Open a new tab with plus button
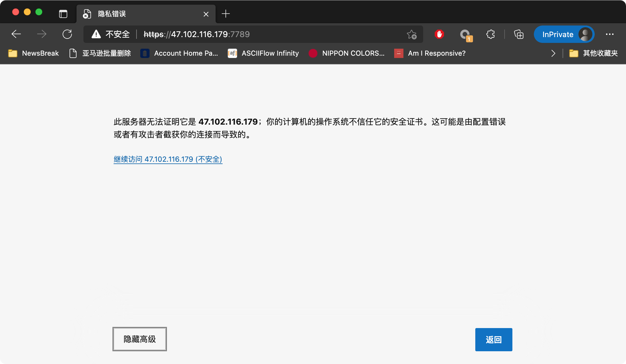Image resolution: width=626 pixels, height=364 pixels. pos(226,14)
